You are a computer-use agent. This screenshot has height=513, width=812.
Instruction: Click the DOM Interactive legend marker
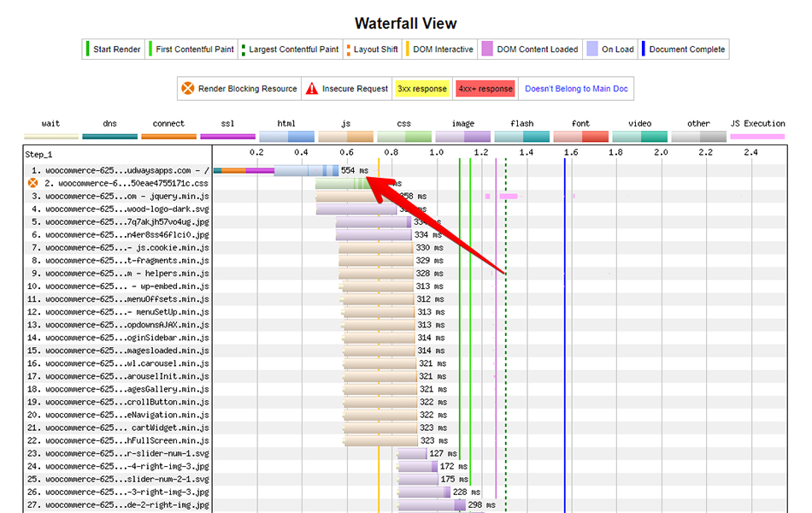pos(408,50)
